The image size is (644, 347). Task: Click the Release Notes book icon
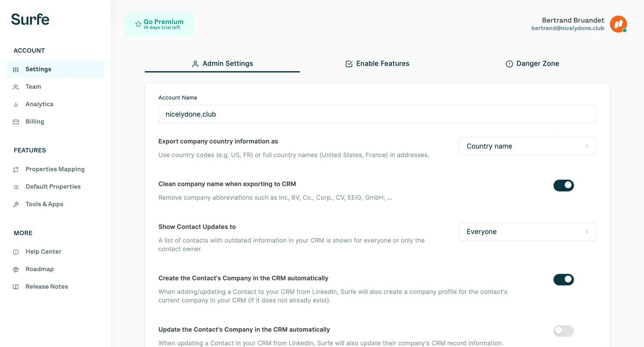16,287
